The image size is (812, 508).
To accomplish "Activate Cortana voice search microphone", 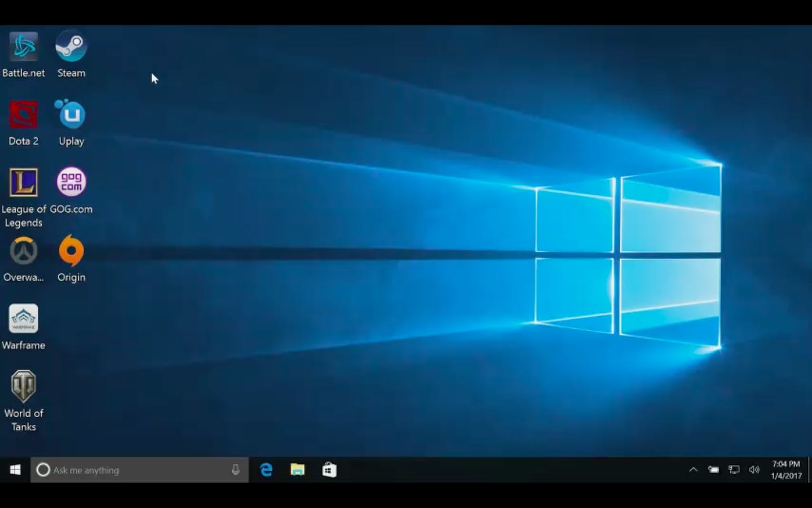I will (x=236, y=470).
